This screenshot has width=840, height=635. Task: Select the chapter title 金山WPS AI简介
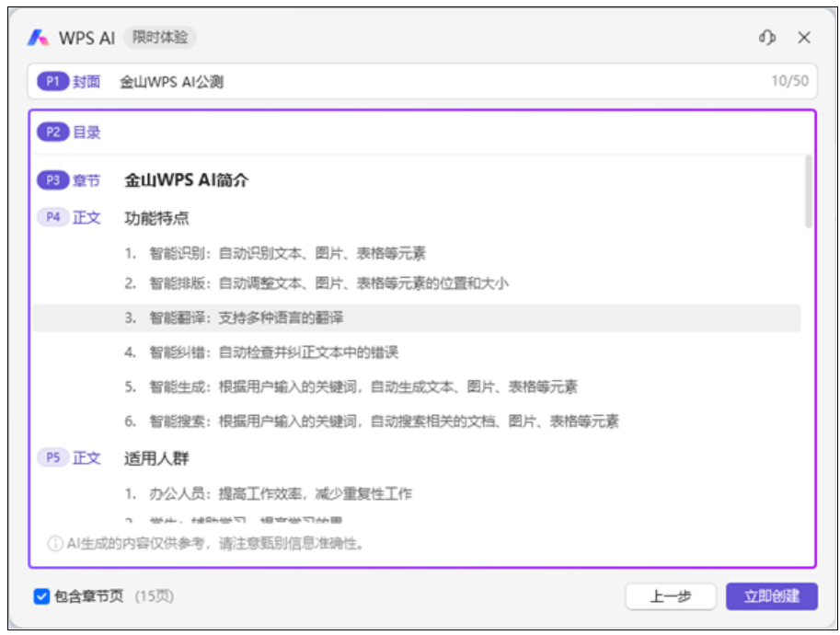tap(187, 180)
